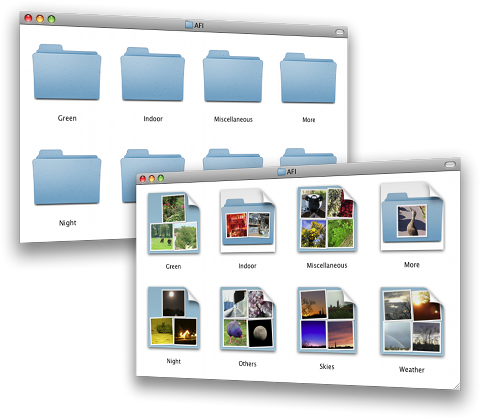Open the Green folder with photo previews
The height and width of the screenshot is (419, 480).
173,223
